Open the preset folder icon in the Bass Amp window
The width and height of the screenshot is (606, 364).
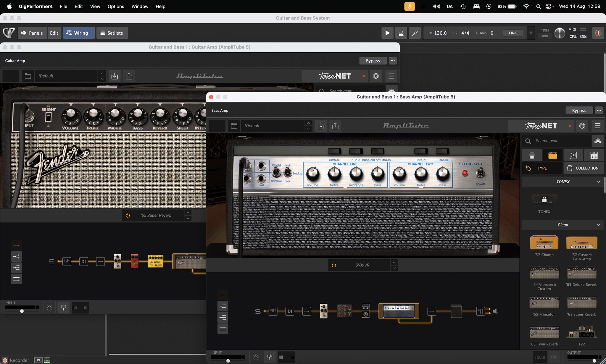(x=234, y=126)
